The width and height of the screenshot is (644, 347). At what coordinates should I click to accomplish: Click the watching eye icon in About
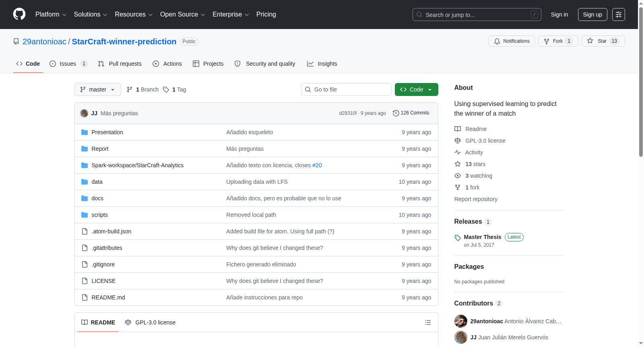[458, 176]
